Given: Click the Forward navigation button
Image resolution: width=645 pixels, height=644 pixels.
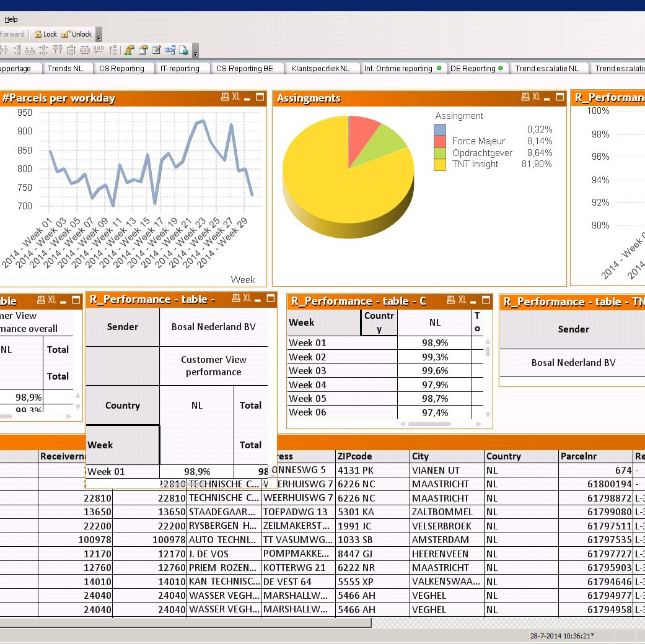Looking at the screenshot, I should pyautogui.click(x=12, y=34).
